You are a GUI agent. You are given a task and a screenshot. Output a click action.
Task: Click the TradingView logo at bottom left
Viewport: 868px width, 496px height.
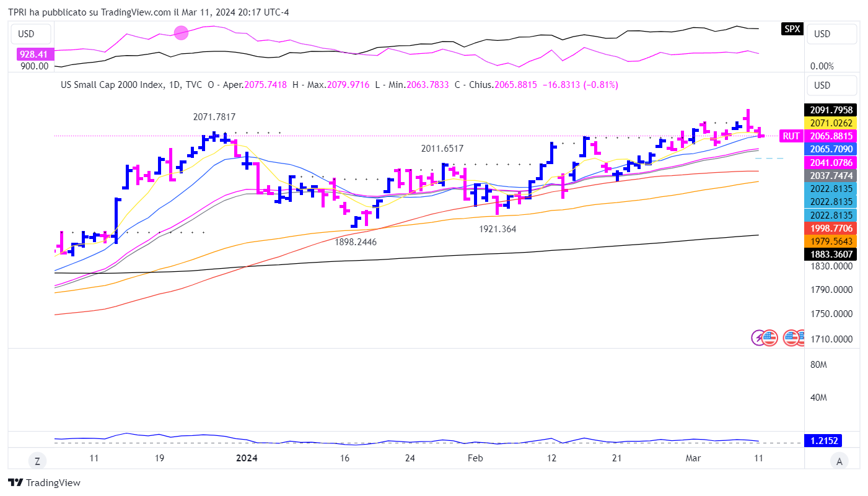44,483
